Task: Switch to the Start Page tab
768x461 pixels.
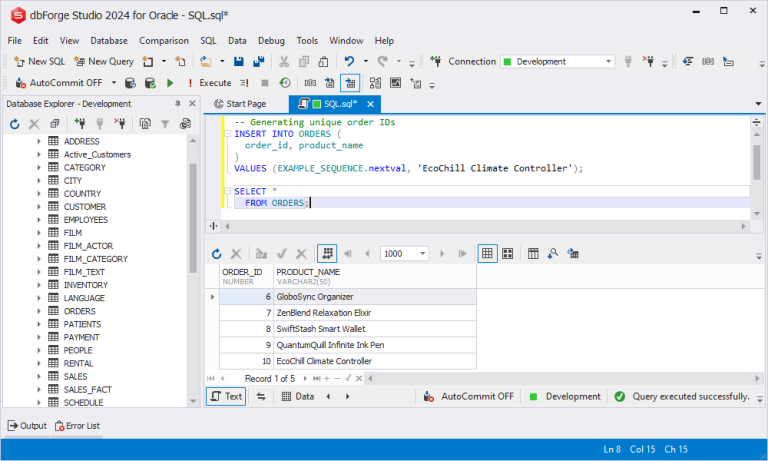Action: tap(239, 103)
